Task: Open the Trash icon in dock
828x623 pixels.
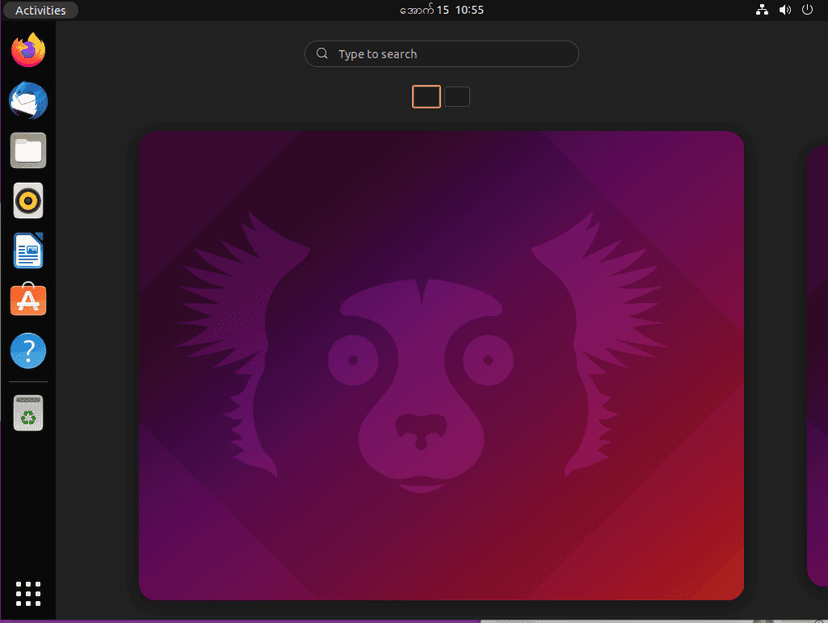Action: 28,413
